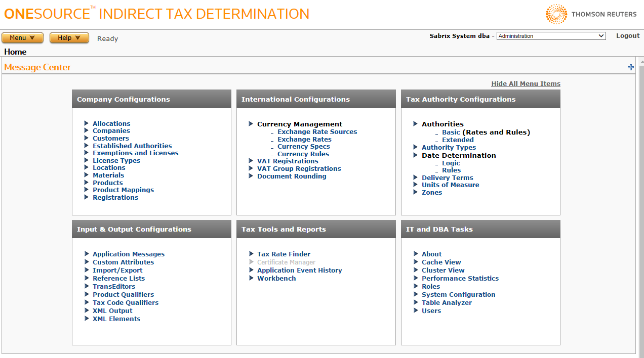This screenshot has height=358, width=644.
Task: Open the Workbench tool
Action: pyautogui.click(x=276, y=278)
